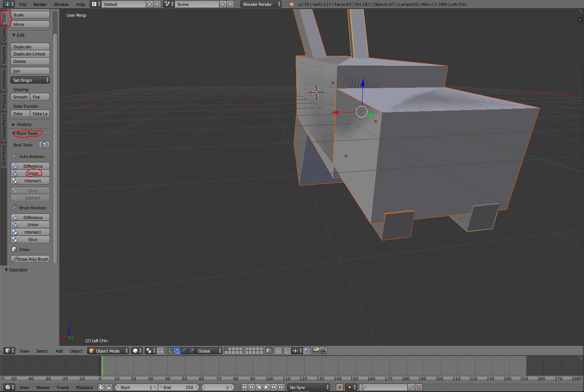This screenshot has width=584, height=392.
Task: Play the animation forward
Action: [x=266, y=387]
